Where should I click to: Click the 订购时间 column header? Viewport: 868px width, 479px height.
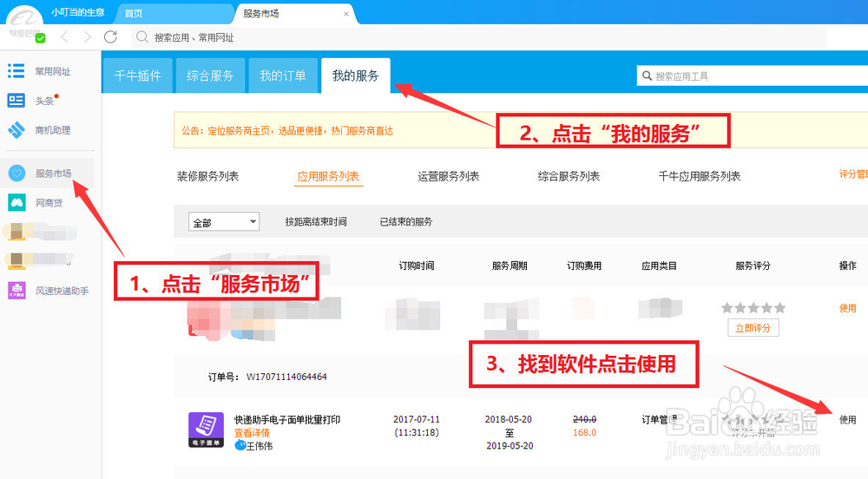tap(417, 266)
